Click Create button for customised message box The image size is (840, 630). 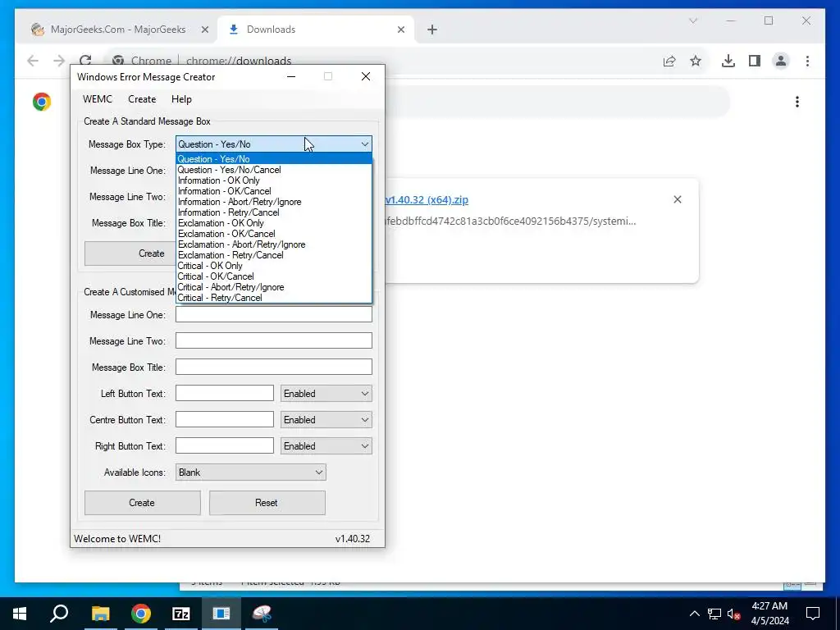[143, 503]
